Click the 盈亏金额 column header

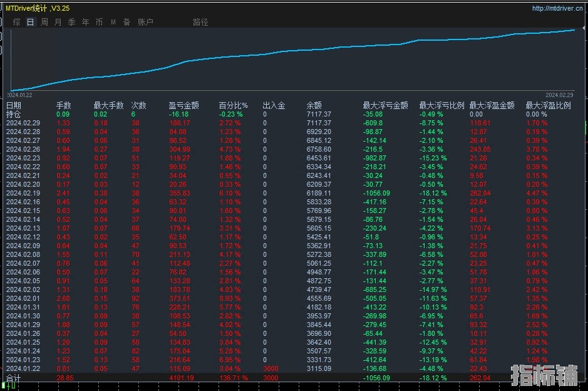pos(183,105)
